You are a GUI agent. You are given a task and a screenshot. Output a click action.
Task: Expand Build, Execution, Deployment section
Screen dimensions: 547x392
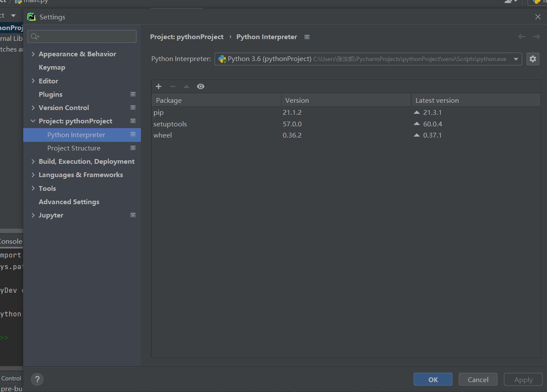point(33,161)
